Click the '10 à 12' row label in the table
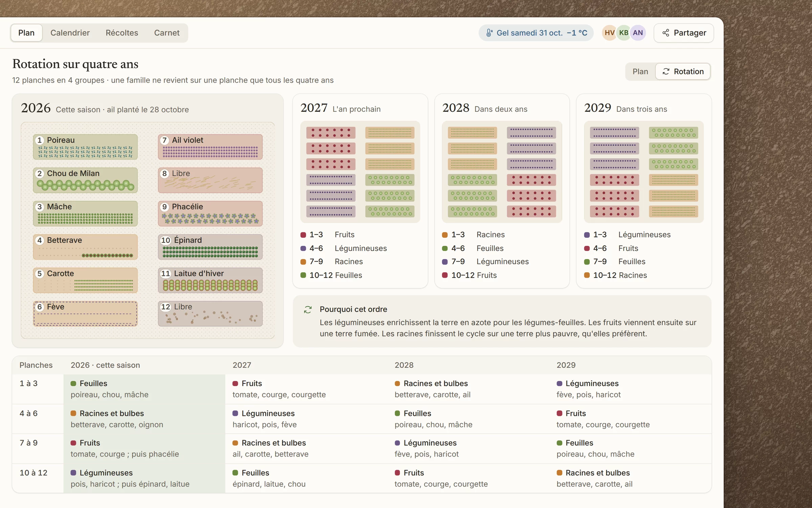Viewport: 812px width, 508px height. [33, 473]
